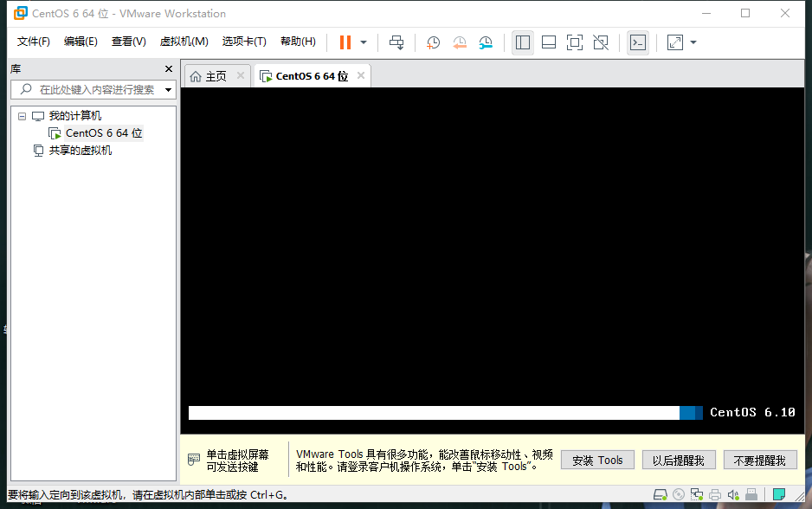Enter full screen mode
812x509 pixels.
pos(575,42)
